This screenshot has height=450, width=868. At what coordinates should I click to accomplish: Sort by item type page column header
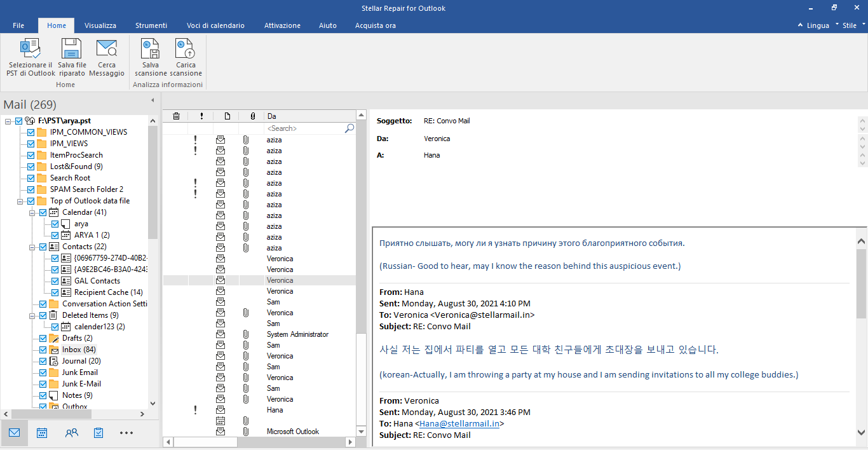click(x=227, y=116)
